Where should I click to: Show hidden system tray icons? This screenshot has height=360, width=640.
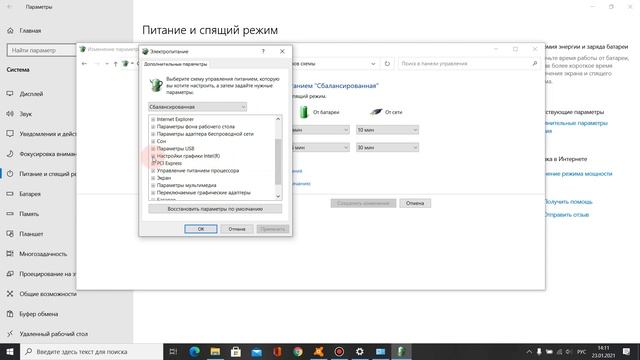point(529,351)
